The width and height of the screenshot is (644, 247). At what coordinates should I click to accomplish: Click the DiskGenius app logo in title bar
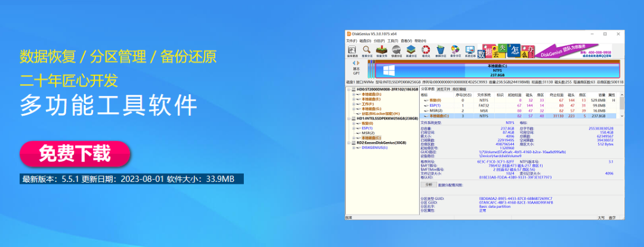[x=348, y=33]
